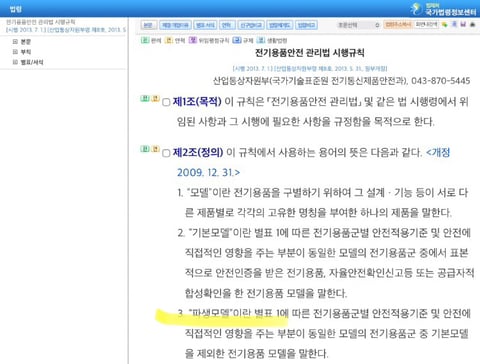Click the printer icon at toolbar end

click(472, 24)
